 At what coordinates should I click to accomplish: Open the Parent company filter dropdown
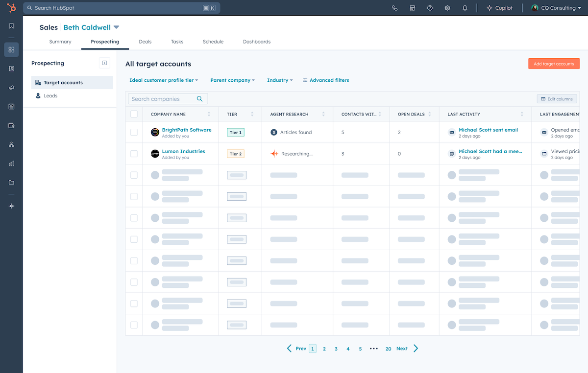(x=232, y=80)
